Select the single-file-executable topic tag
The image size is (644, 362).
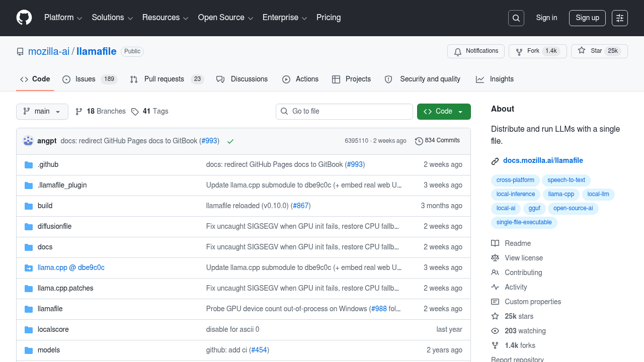coord(524,222)
